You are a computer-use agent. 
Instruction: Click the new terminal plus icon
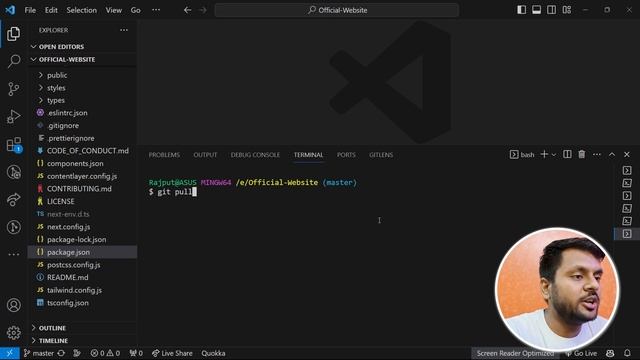tap(544, 154)
